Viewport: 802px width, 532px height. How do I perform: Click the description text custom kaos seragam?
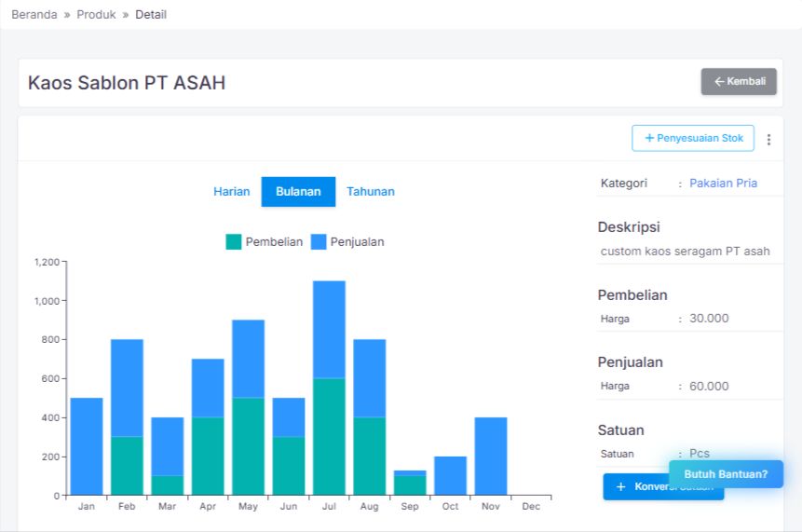coord(685,252)
